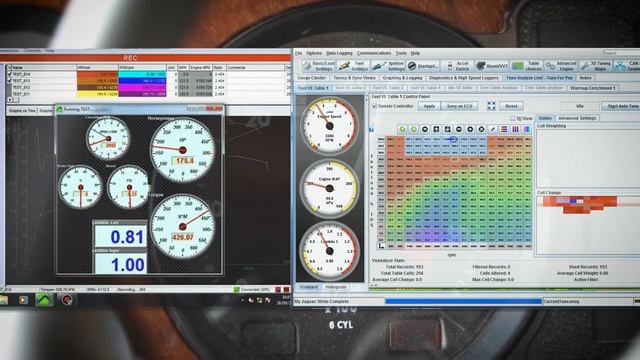Image resolution: width=640 pixels, height=360 pixels.
Task: Click the 1.00 lambda readout
Action: tap(120, 264)
